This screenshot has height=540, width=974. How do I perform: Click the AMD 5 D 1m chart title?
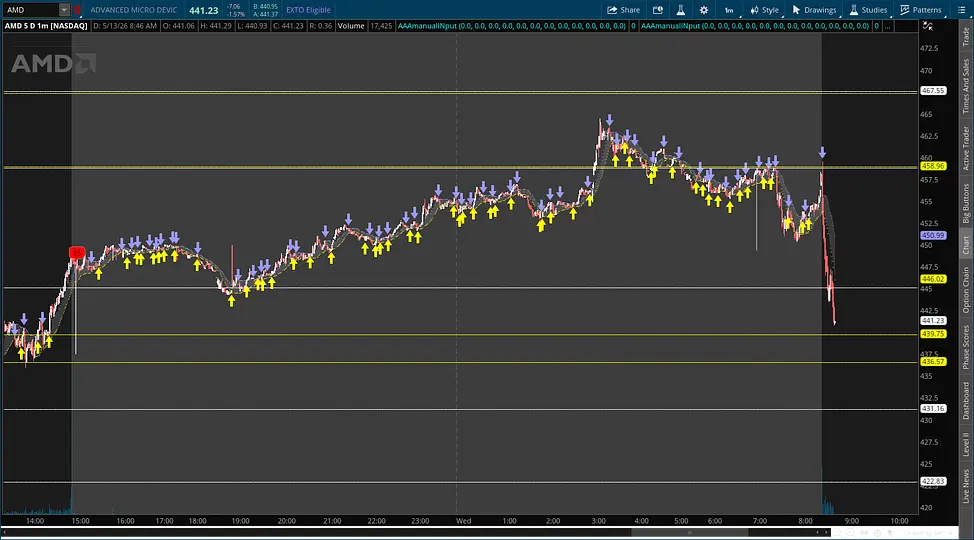(46, 26)
